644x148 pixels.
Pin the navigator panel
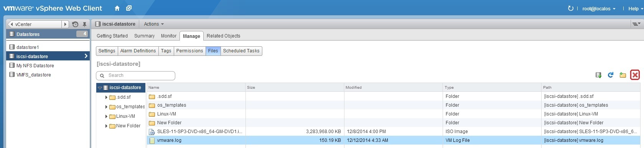[x=85, y=24]
